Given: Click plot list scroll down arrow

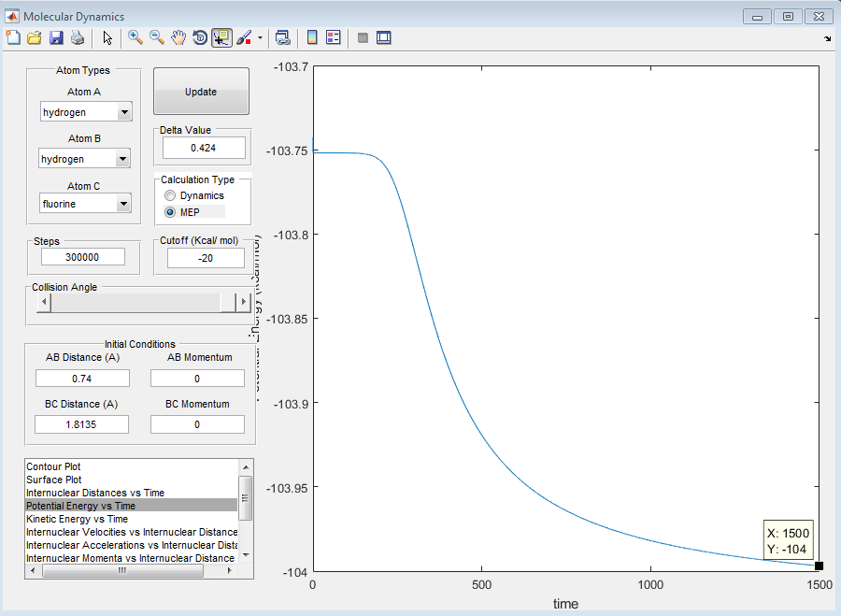Looking at the screenshot, I should tap(246, 555).
